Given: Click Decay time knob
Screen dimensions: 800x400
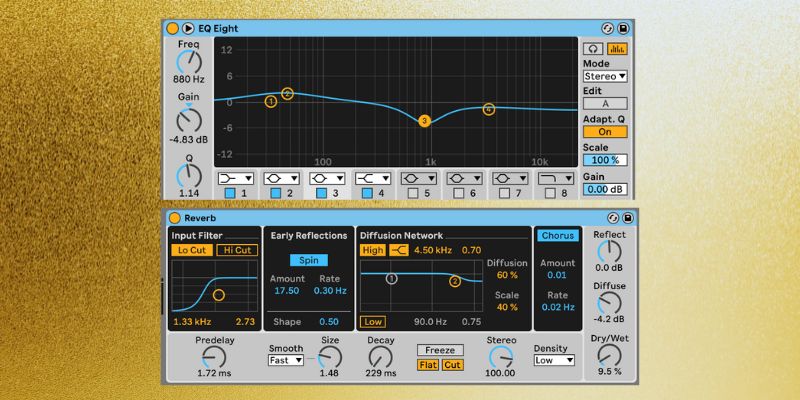Looking at the screenshot, I should coord(381,357).
